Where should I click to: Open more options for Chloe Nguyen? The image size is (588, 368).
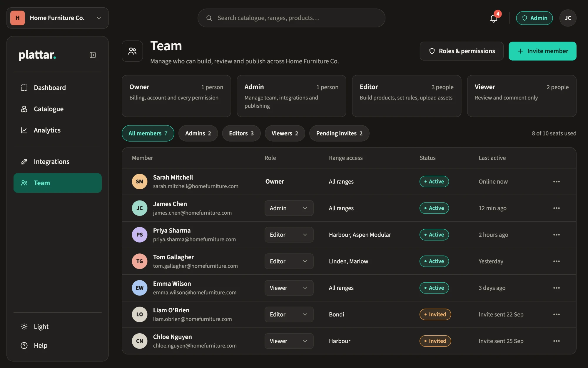tap(556, 341)
